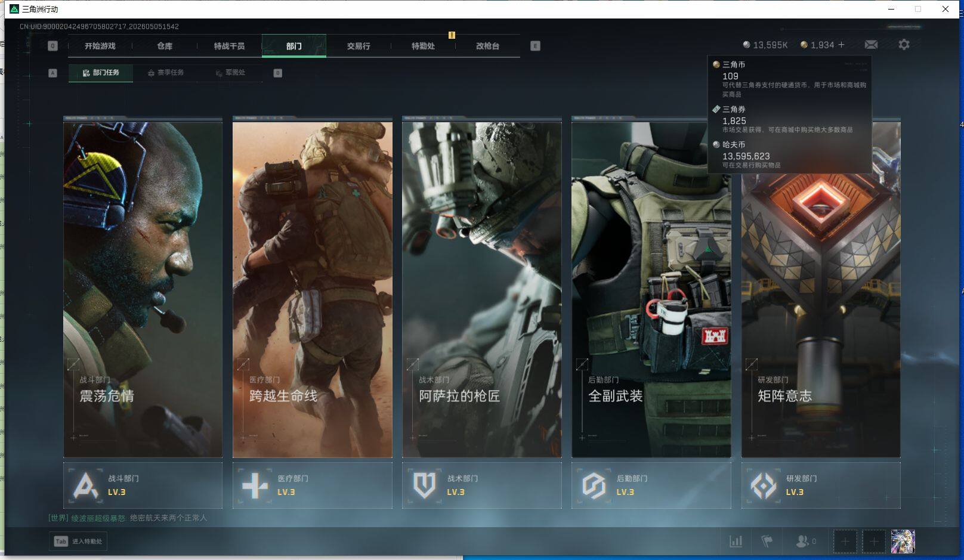
Task: Open the 震荡危情 combat department card
Action: tap(143, 290)
